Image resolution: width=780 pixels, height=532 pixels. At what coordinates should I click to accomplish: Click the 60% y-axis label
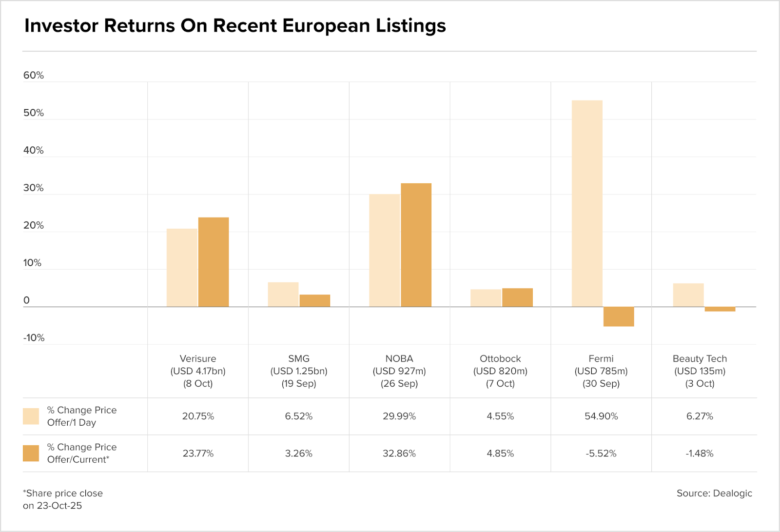pyautogui.click(x=34, y=75)
